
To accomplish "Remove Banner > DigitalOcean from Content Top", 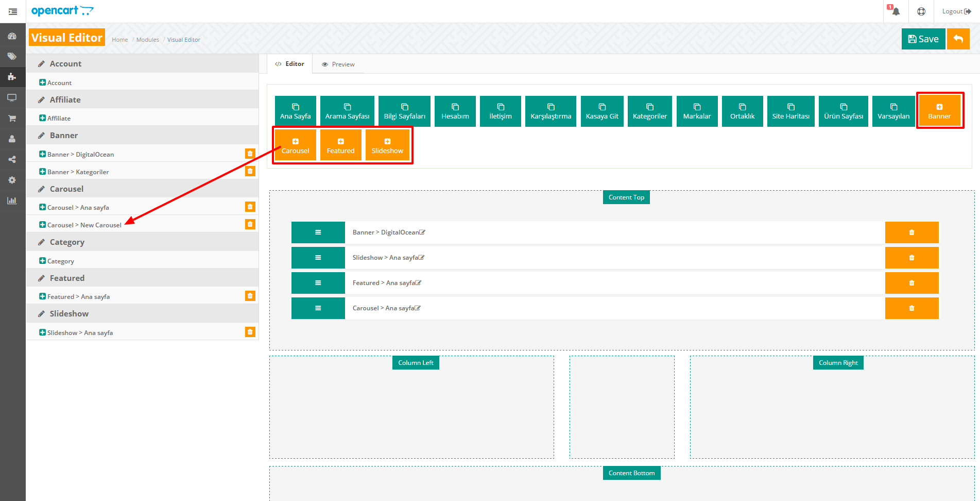I will point(912,232).
